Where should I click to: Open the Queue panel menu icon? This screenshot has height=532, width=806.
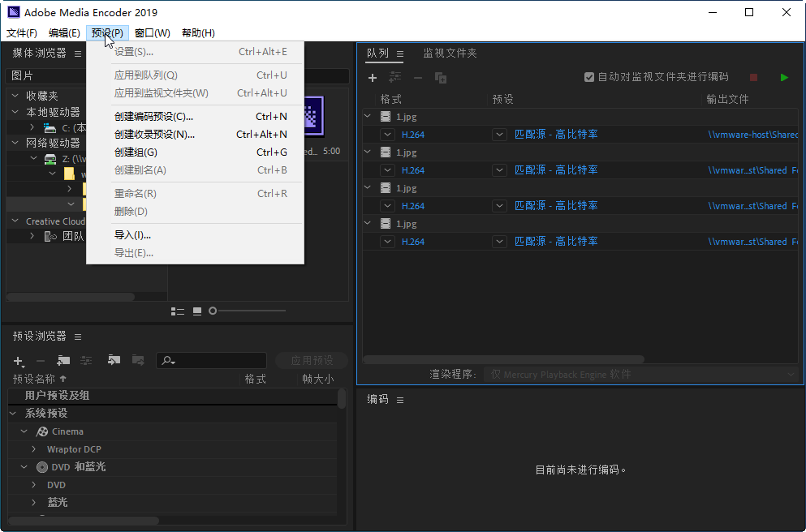[400, 54]
